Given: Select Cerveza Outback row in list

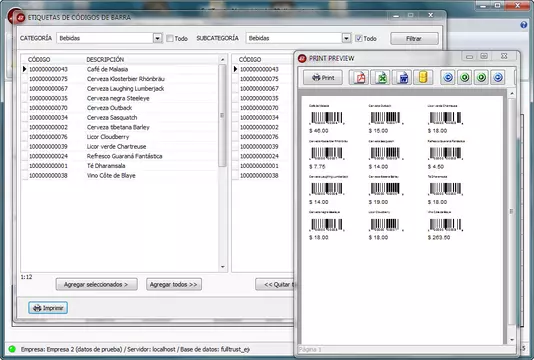Looking at the screenshot, I should (119, 108).
